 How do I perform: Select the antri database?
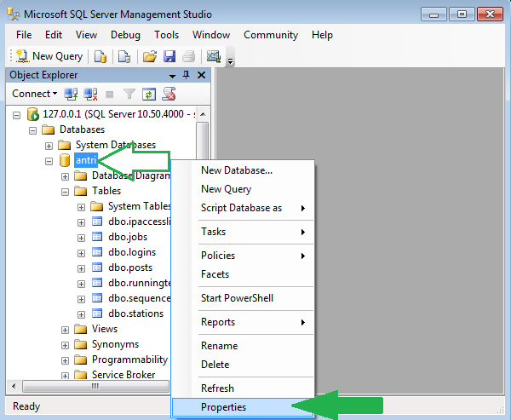(86, 160)
